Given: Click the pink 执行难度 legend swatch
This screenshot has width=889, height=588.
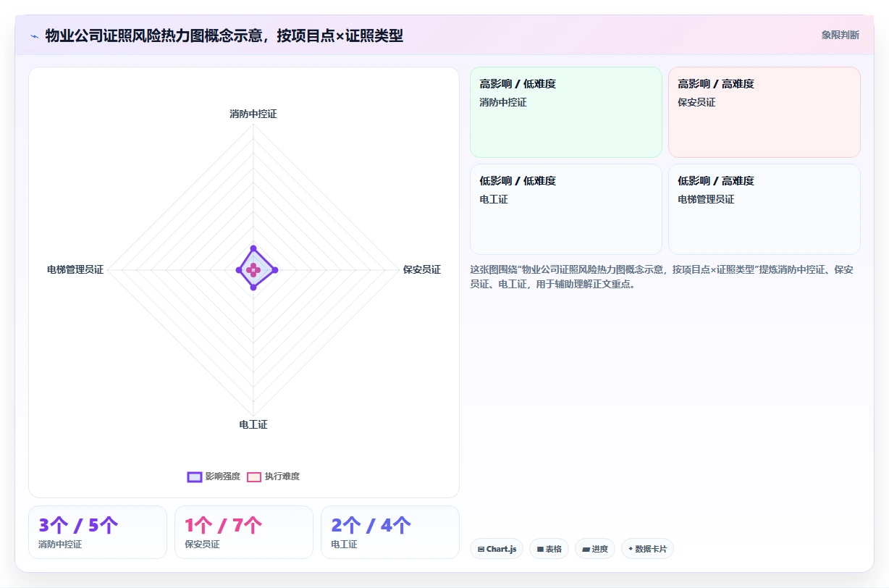Looking at the screenshot, I should point(254,476).
